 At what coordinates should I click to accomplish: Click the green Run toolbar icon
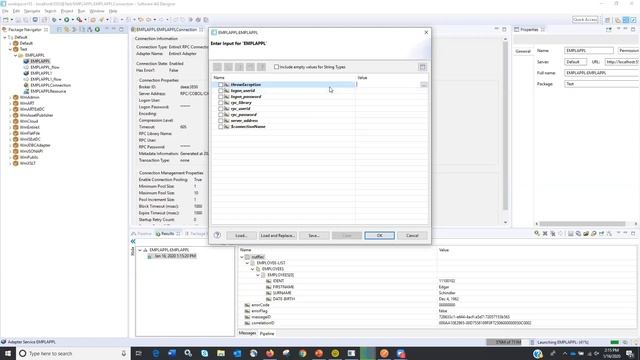point(67,20)
